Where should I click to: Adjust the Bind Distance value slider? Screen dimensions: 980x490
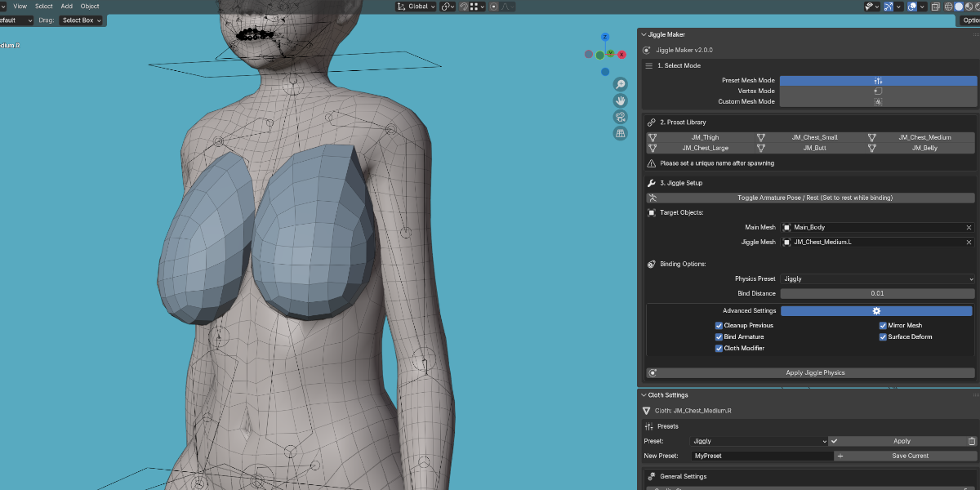click(876, 293)
